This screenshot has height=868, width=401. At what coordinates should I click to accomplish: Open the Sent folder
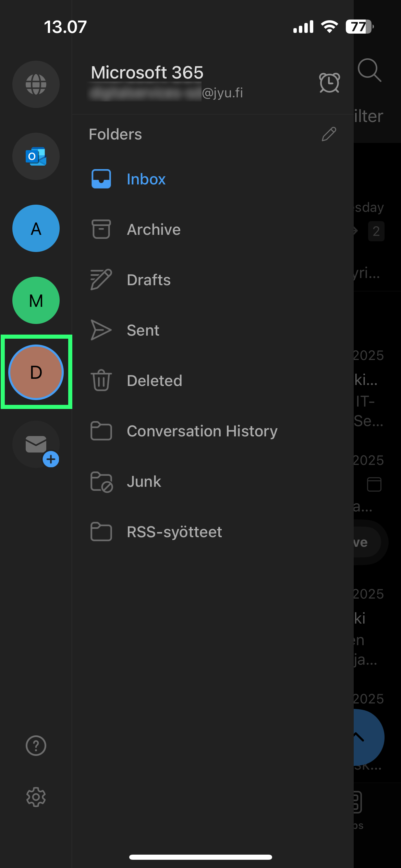(x=212, y=330)
